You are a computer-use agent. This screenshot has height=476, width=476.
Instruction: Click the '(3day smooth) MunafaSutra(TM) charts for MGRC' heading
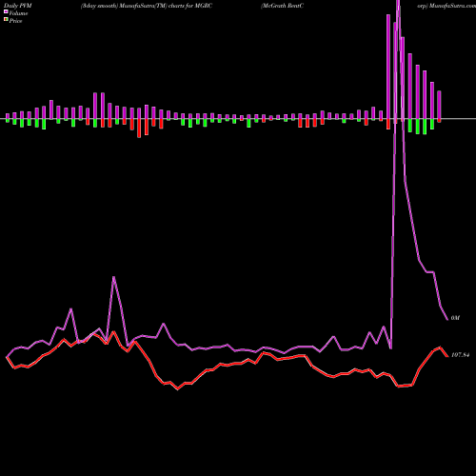pyautogui.click(x=147, y=6)
